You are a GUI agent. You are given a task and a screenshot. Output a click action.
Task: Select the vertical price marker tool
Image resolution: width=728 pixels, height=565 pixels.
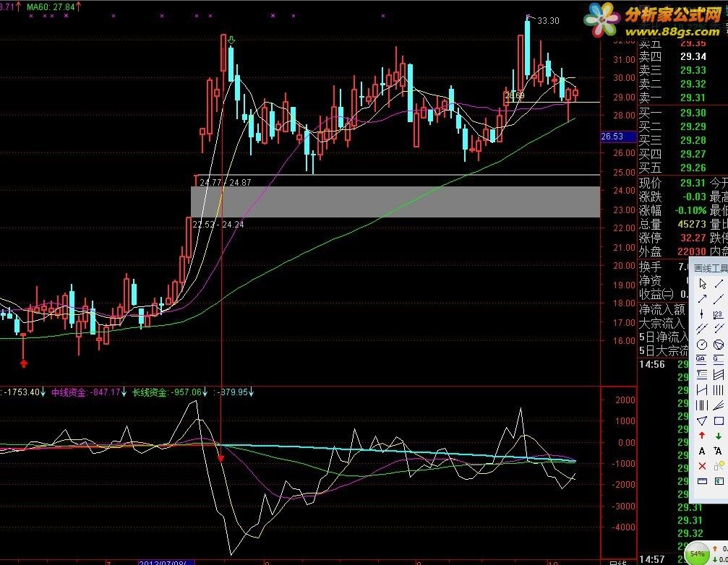tap(703, 314)
